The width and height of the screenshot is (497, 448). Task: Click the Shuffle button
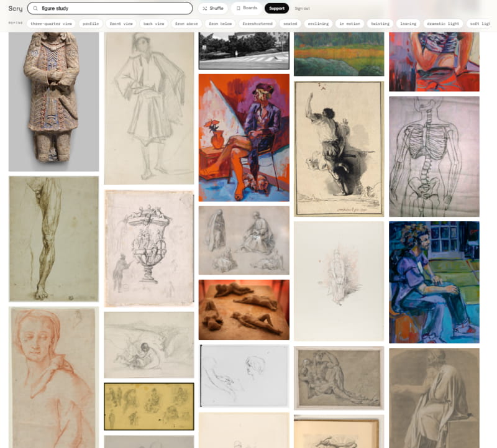pyautogui.click(x=213, y=8)
